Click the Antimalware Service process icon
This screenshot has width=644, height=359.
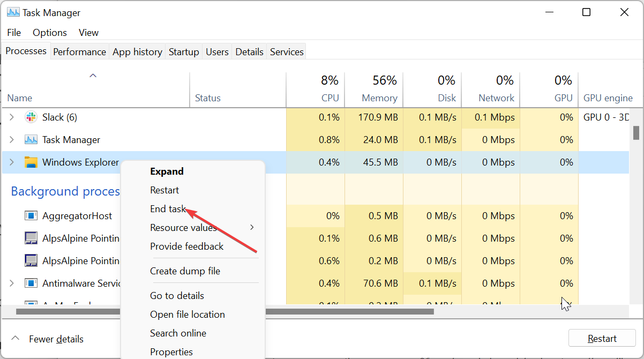pos(31,283)
